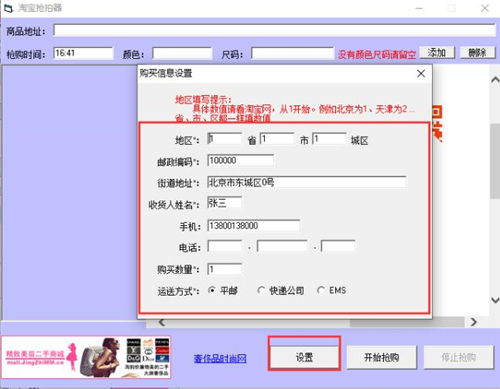500x389 pixels.
Task: Click the 尺码 input field
Action: pos(292,53)
